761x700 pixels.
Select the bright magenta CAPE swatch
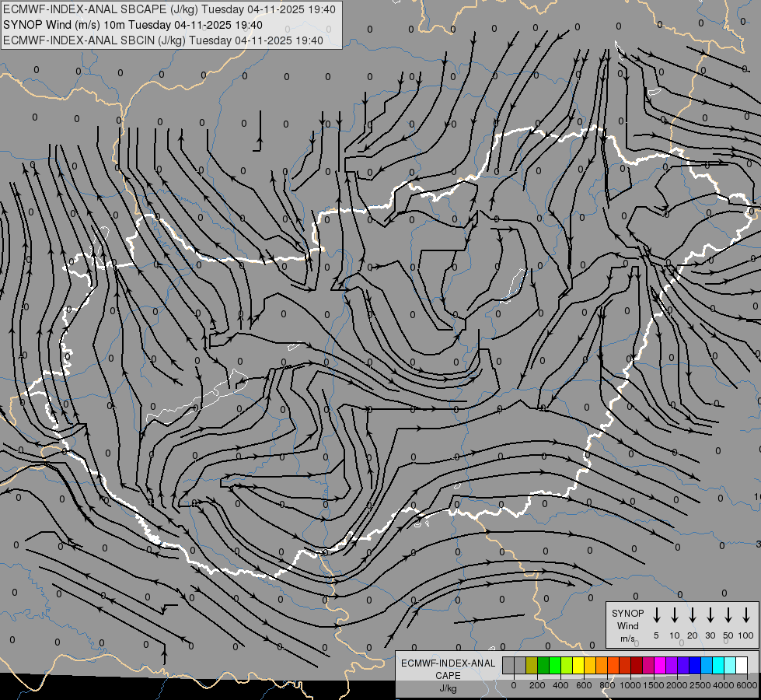(x=660, y=665)
